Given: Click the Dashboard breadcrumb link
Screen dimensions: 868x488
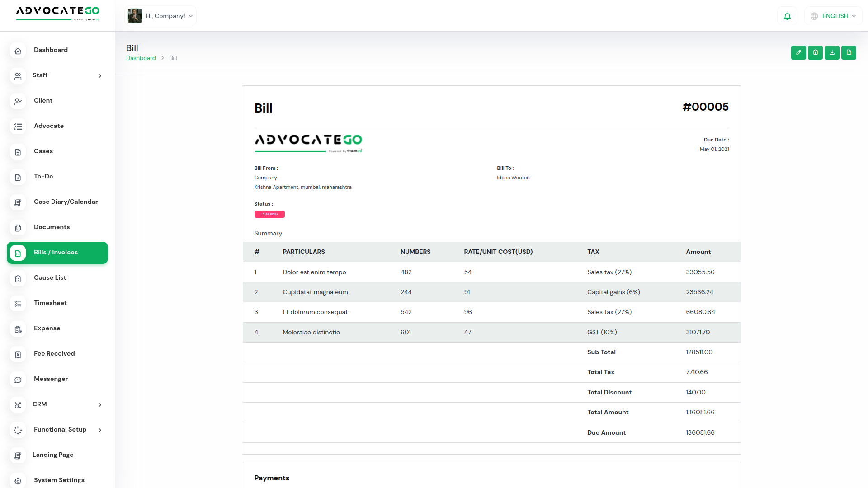Looking at the screenshot, I should coord(141,58).
